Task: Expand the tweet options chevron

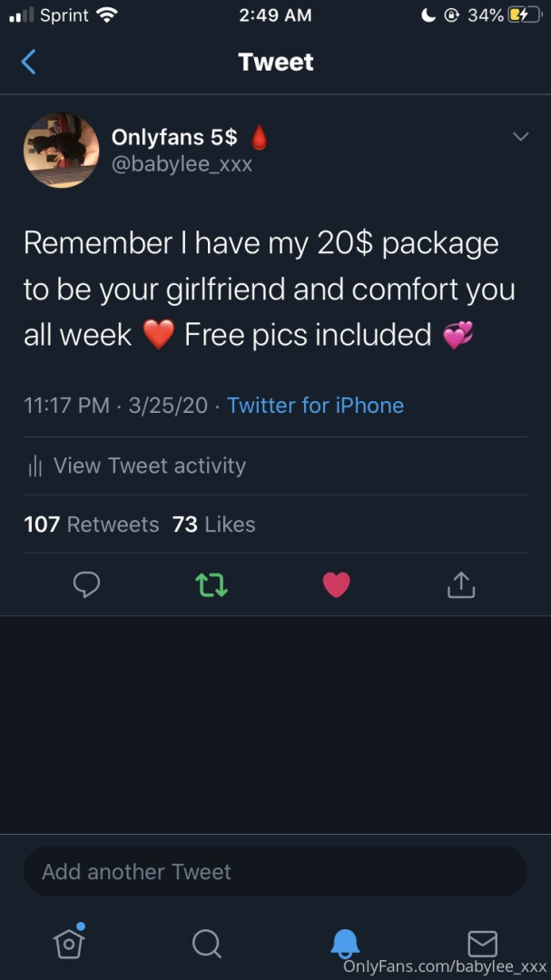Action: pyautogui.click(x=520, y=136)
